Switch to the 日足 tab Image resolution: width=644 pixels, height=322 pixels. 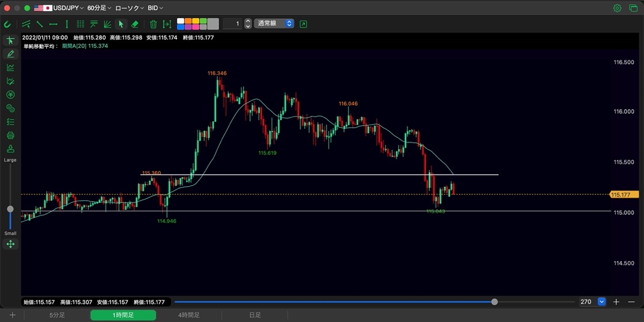pos(255,315)
